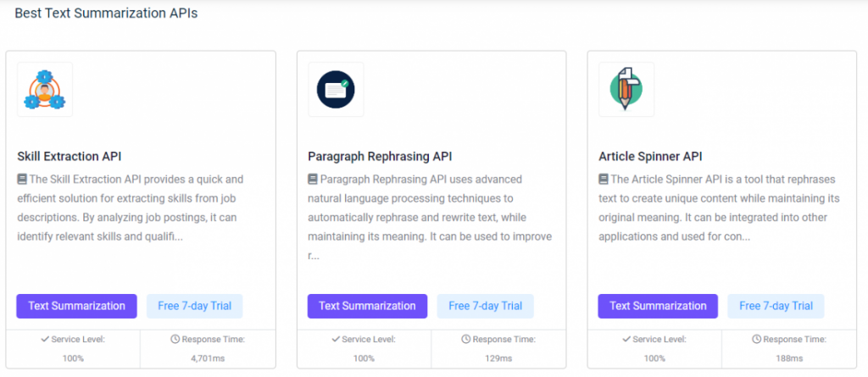Click Text Summarization tag on Article Spinner card
This screenshot has width=868, height=377.
[658, 306]
